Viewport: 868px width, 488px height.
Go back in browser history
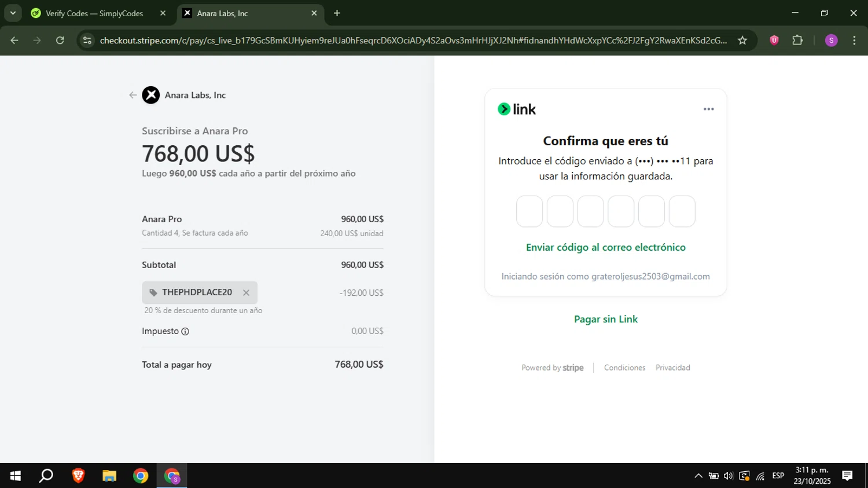[14, 41]
